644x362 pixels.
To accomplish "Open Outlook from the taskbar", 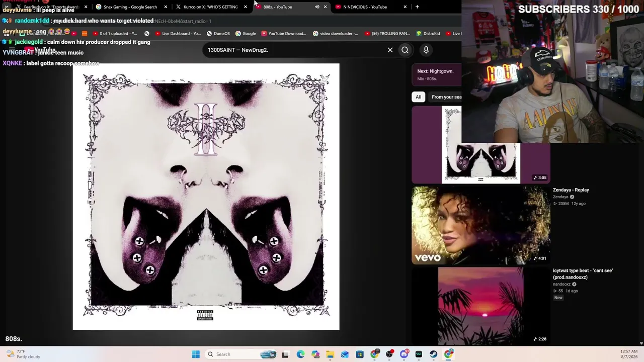I will 345,354.
